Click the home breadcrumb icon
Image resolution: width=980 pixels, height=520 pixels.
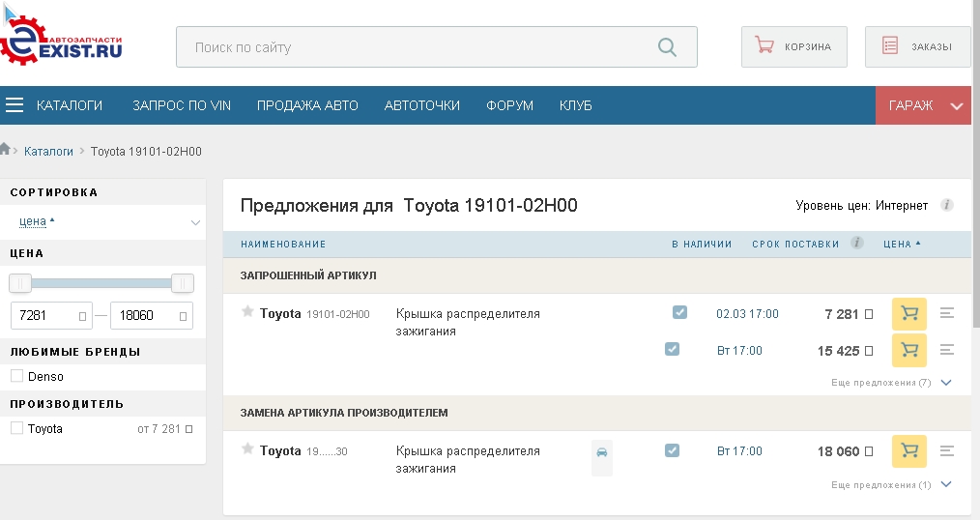click(x=6, y=150)
